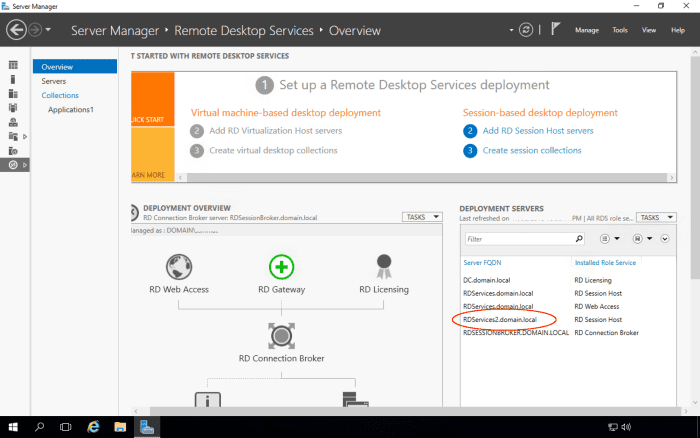The width and height of the screenshot is (700, 438).
Task: Open the Local Server sidebar icon
Action: point(13,79)
